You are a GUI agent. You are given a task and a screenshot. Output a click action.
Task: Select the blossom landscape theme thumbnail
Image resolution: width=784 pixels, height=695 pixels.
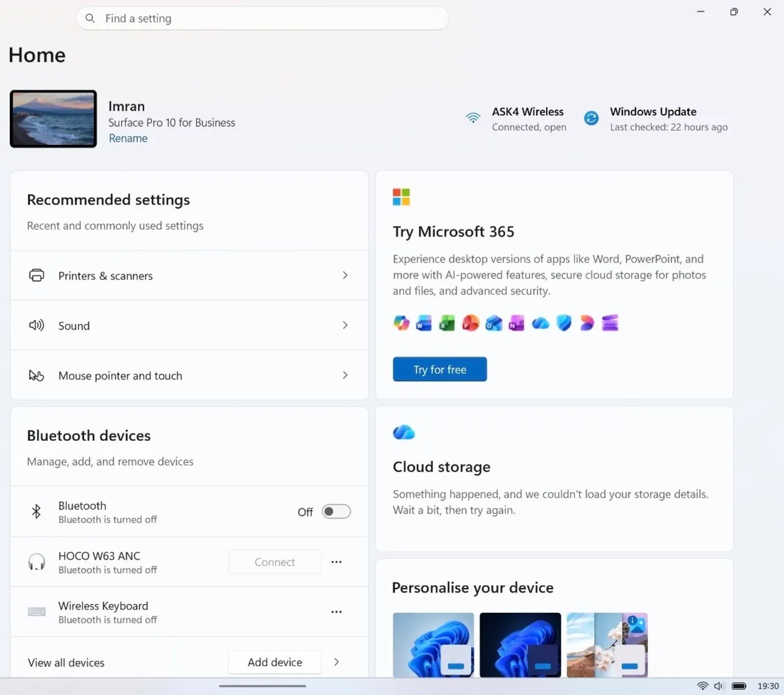coord(607,645)
